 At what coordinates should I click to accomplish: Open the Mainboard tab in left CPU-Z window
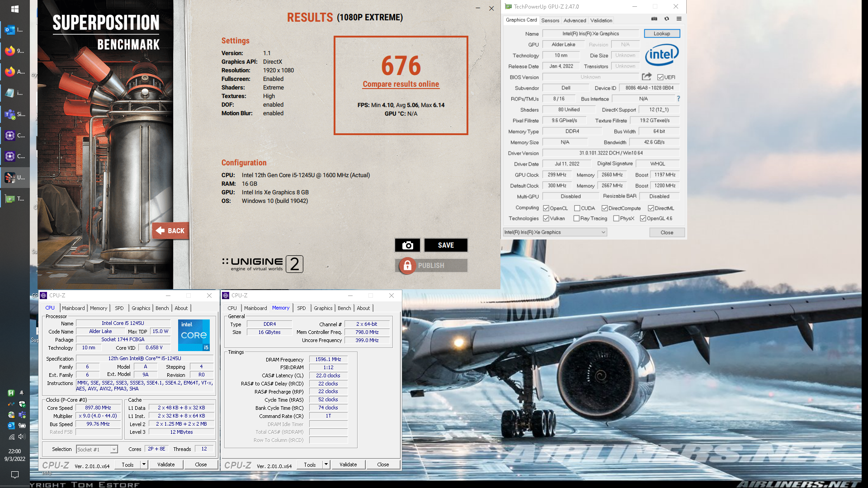click(x=73, y=308)
